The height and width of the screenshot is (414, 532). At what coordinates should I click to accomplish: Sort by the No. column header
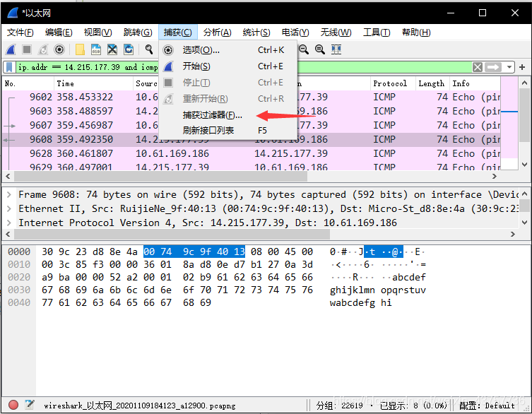tap(28, 83)
